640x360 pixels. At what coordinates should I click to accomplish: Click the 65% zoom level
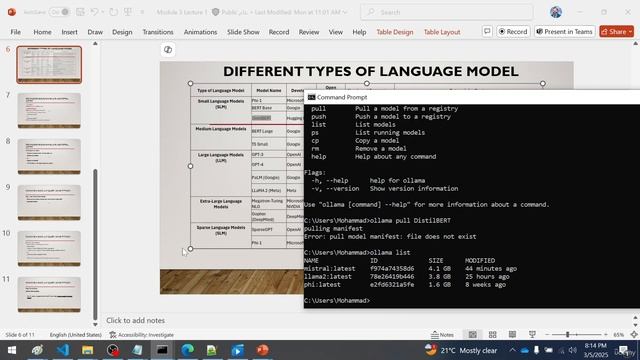(619, 335)
